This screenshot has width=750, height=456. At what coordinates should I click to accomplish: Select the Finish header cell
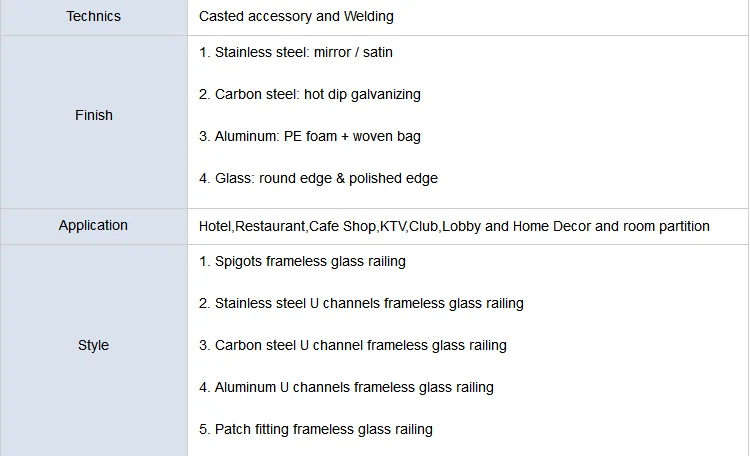(94, 115)
